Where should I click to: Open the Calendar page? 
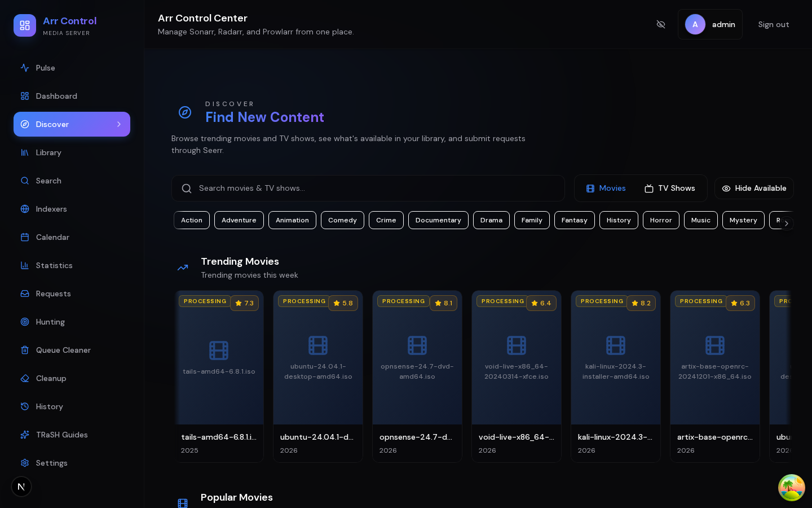coord(72,237)
